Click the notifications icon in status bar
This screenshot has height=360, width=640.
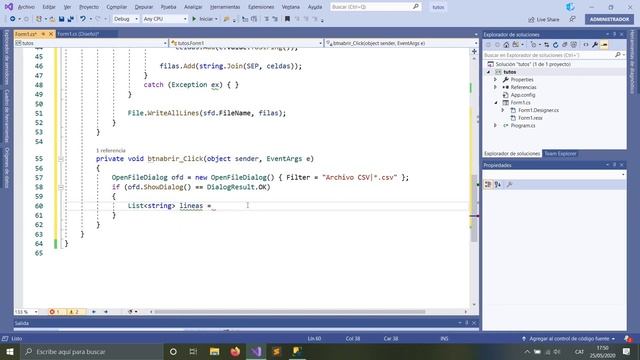[x=627, y=338]
